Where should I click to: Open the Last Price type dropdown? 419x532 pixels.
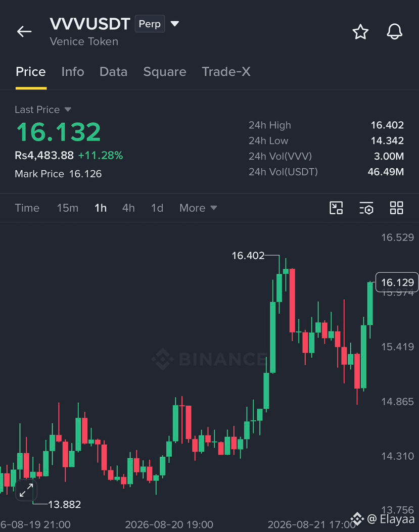(x=68, y=110)
